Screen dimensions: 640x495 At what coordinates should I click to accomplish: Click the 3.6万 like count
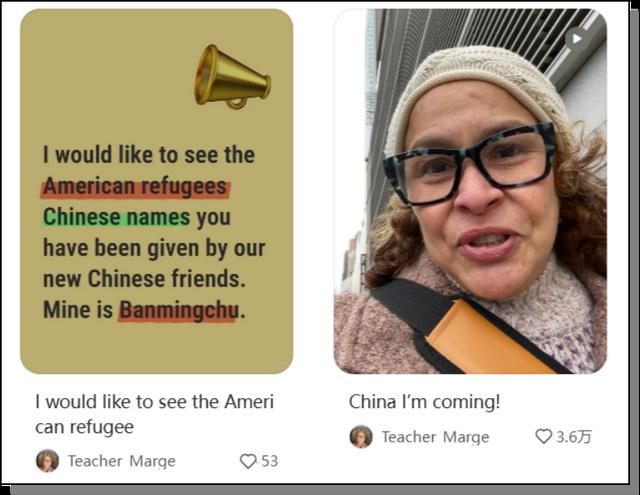click(x=573, y=437)
